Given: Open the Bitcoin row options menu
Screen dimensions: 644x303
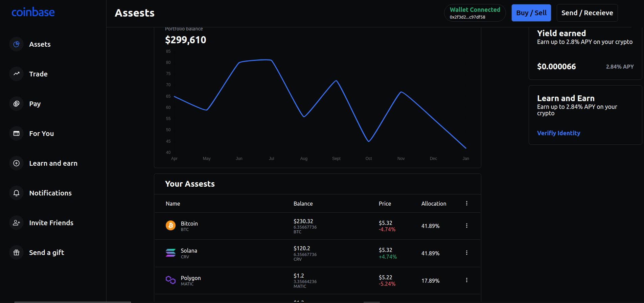Looking at the screenshot, I should (467, 226).
